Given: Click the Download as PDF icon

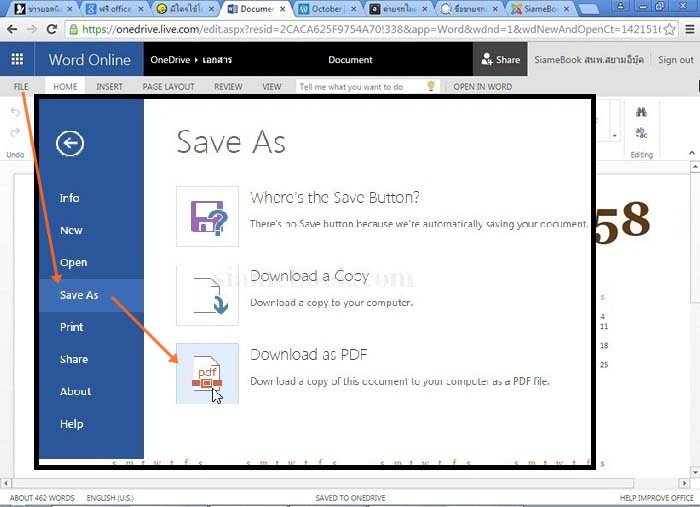Looking at the screenshot, I should click(208, 374).
